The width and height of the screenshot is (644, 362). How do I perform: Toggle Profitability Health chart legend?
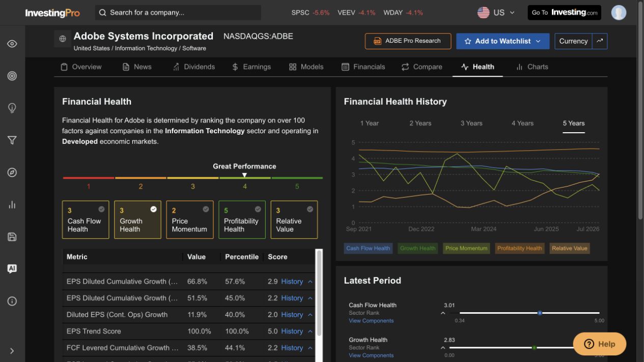[519, 248]
